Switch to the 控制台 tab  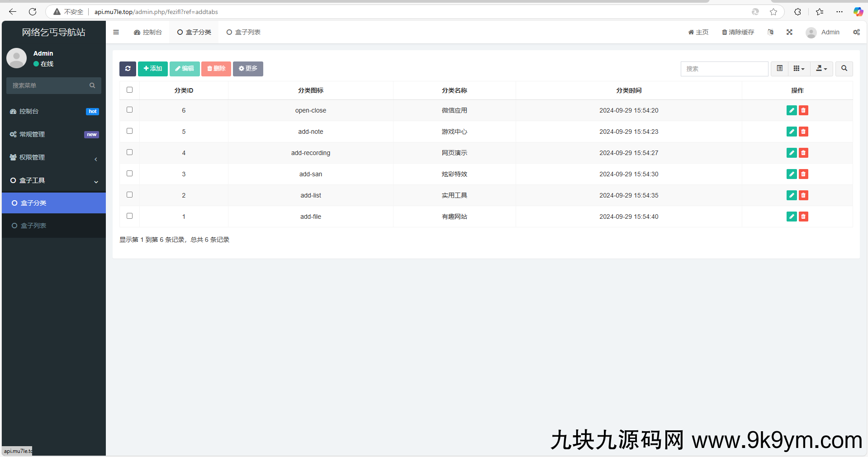coord(148,32)
